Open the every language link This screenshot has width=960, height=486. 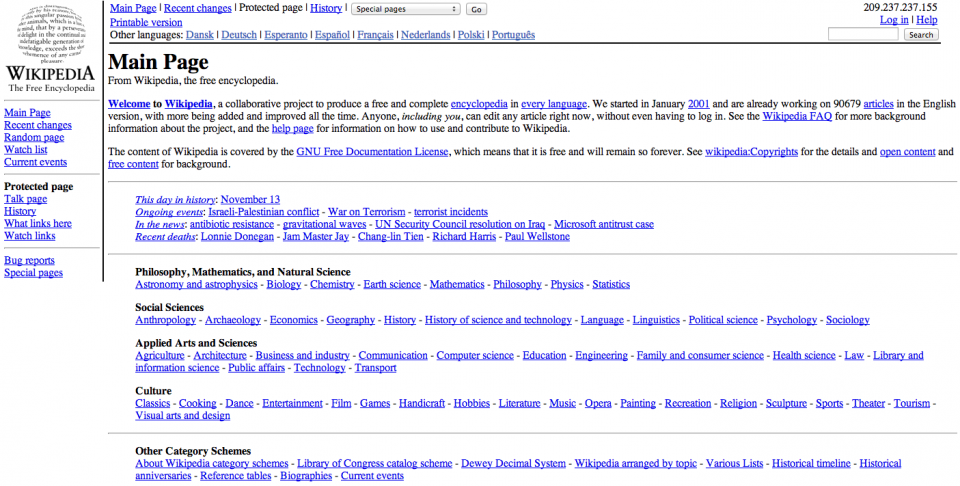(554, 103)
